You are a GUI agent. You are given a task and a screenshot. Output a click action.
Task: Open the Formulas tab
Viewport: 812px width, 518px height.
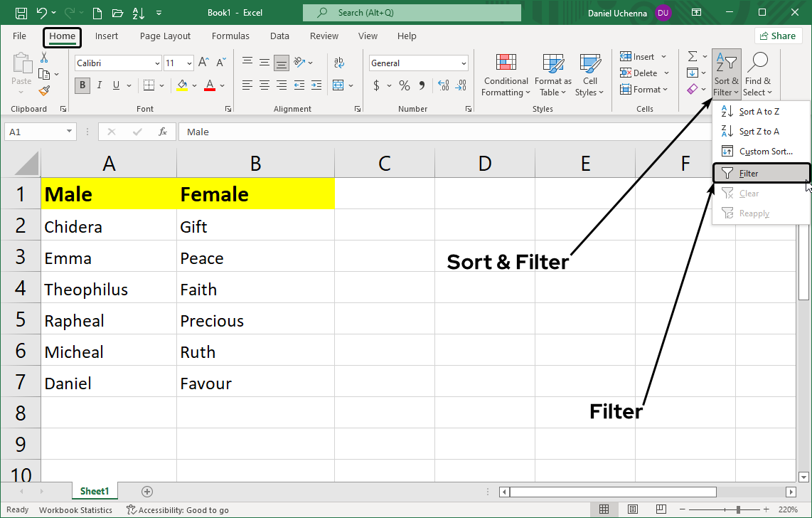click(230, 36)
